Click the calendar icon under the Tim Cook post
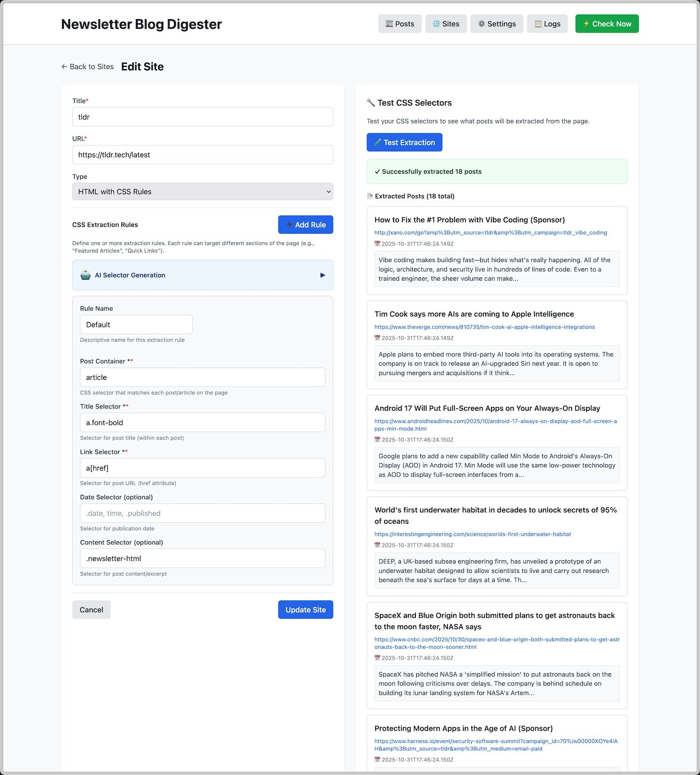The image size is (700, 775). pos(378,338)
